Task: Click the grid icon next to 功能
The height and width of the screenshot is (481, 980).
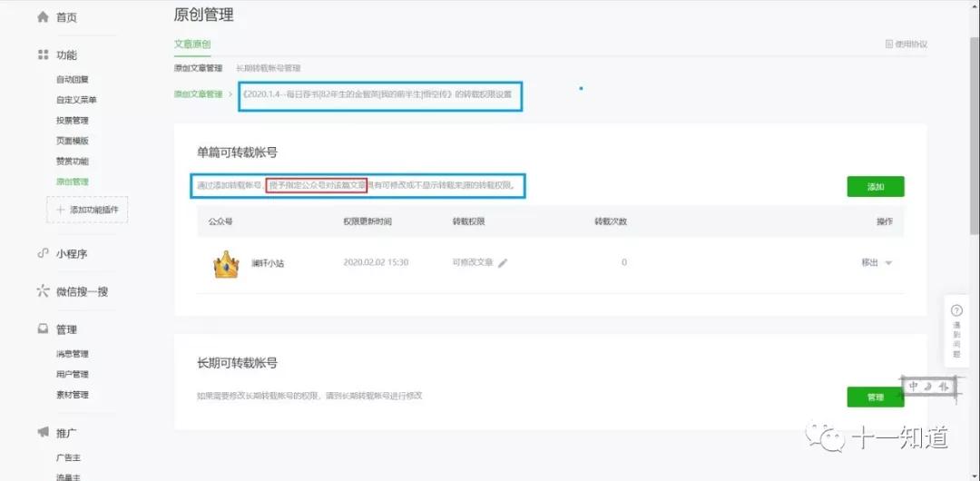Action: (x=43, y=55)
